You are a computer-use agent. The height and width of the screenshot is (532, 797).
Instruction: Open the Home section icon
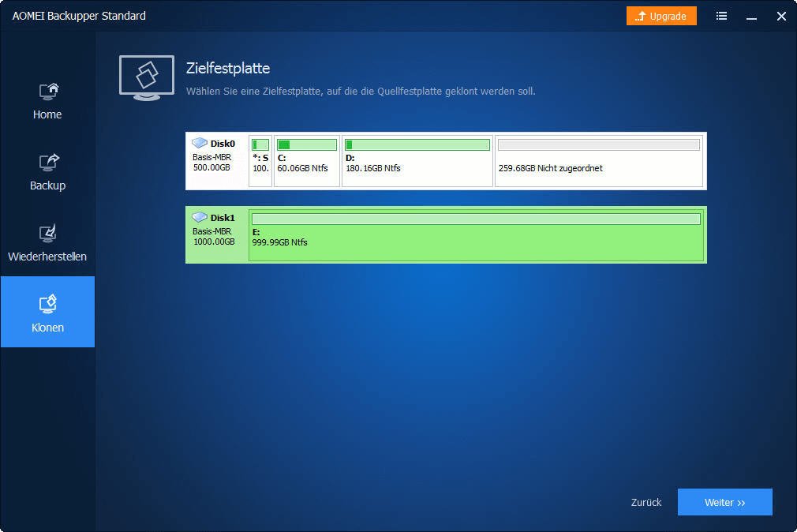pos(49,92)
